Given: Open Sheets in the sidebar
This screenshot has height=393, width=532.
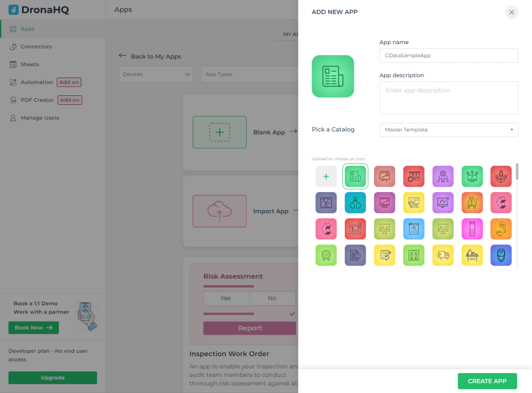Looking at the screenshot, I should click(53, 64).
